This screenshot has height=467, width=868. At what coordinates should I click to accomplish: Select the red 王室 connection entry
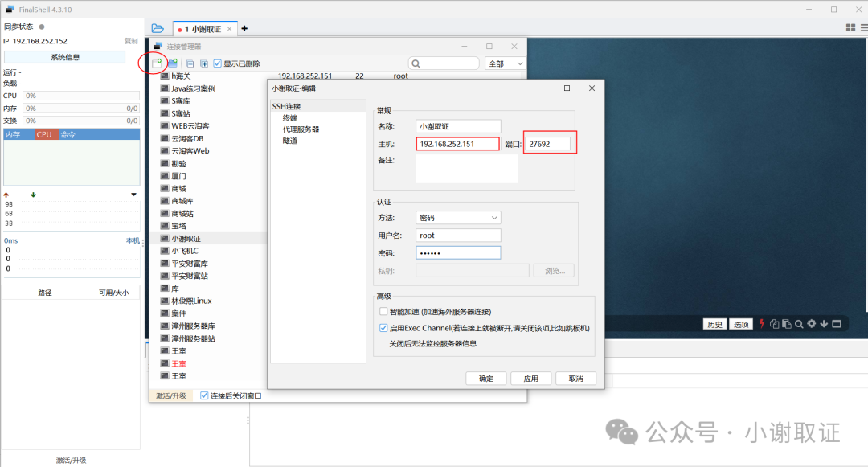(x=178, y=363)
